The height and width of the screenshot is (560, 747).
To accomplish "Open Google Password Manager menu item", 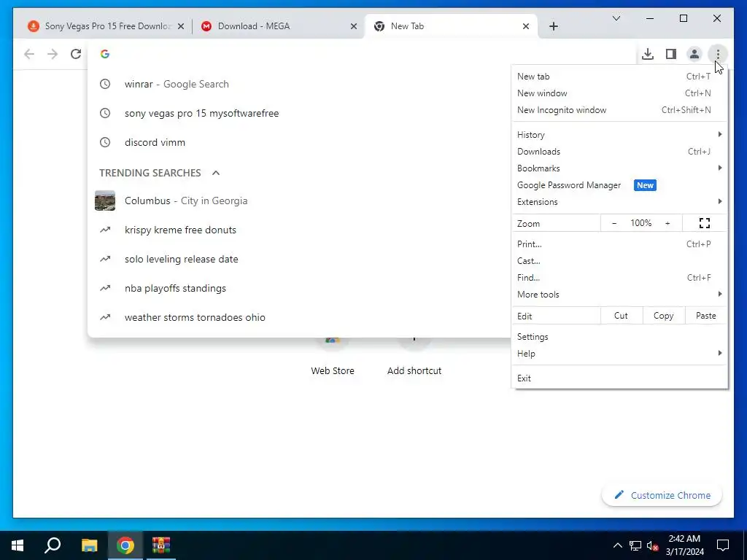I will click(619, 185).
